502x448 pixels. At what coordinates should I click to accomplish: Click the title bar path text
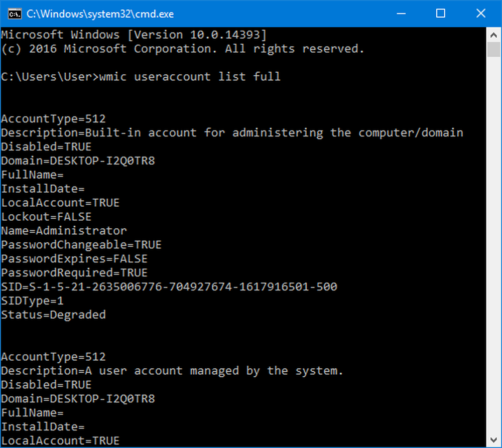click(99, 14)
